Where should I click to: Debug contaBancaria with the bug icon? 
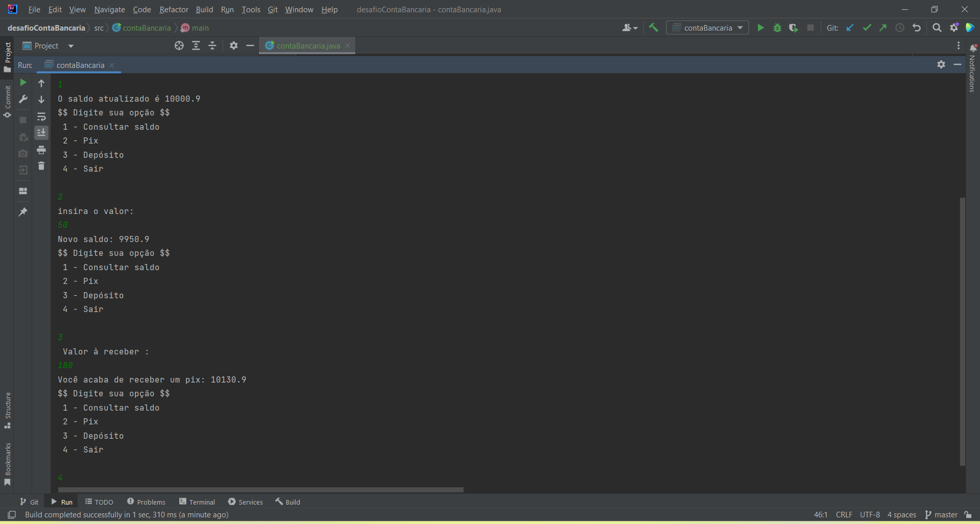pos(777,28)
